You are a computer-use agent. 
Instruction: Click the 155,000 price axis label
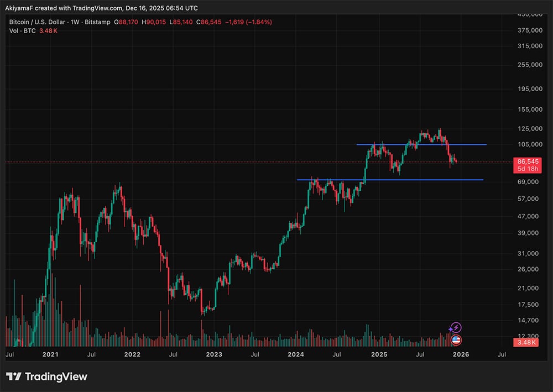[530, 109]
